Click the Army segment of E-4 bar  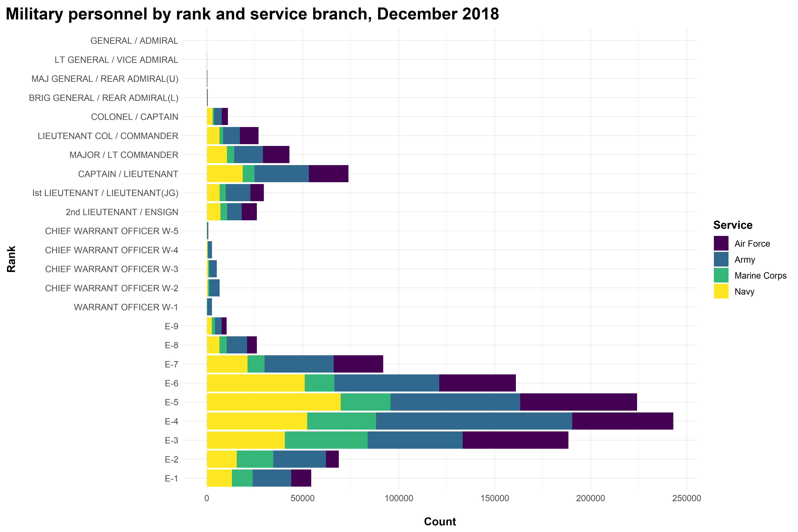474,421
